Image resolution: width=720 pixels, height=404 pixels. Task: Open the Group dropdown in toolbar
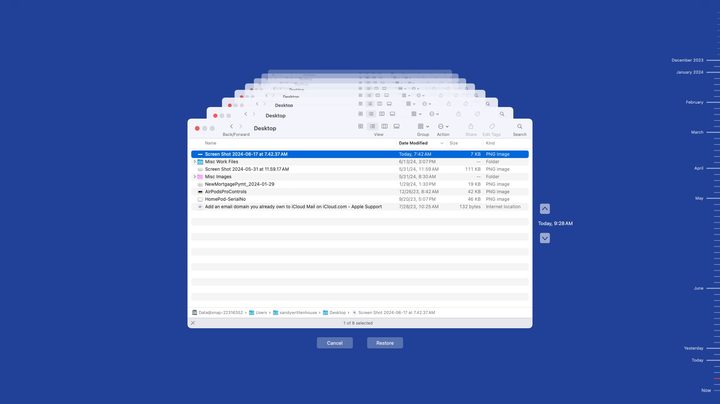pos(423,126)
